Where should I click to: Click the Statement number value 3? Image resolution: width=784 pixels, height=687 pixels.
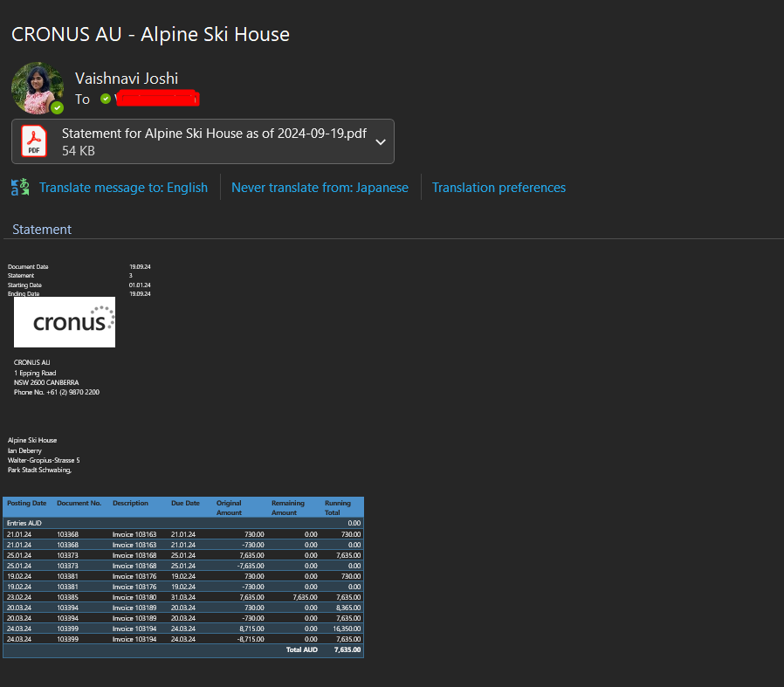(x=131, y=276)
